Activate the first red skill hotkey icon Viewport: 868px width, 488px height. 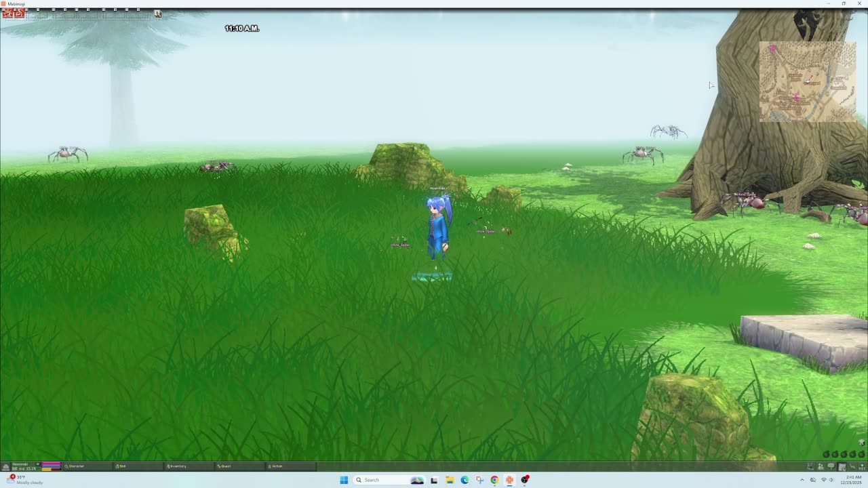[8, 13]
